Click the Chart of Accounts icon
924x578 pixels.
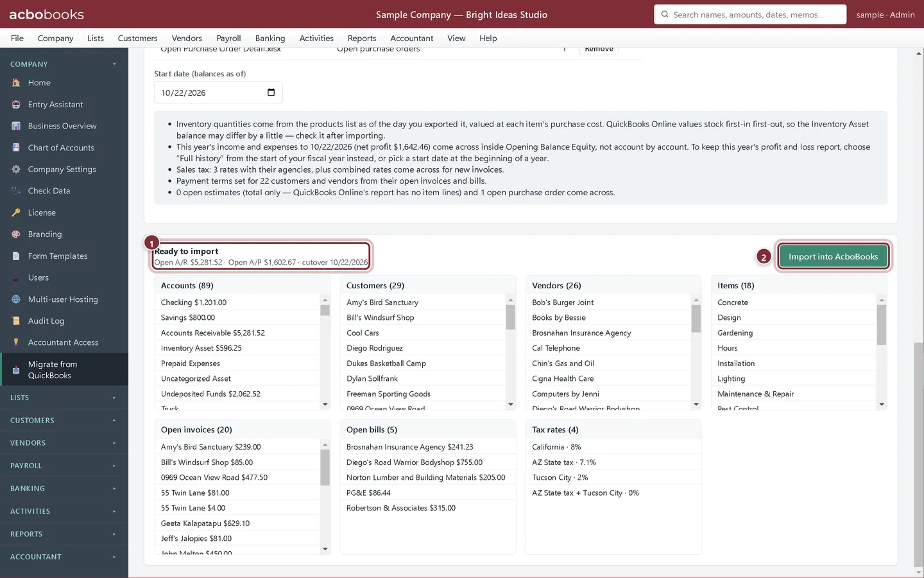click(x=16, y=148)
